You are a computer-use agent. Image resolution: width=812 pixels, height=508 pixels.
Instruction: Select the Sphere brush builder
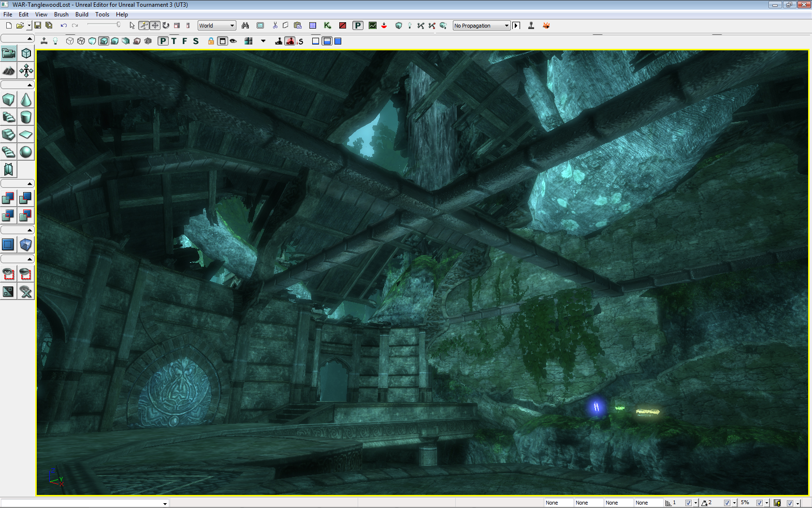click(x=26, y=152)
